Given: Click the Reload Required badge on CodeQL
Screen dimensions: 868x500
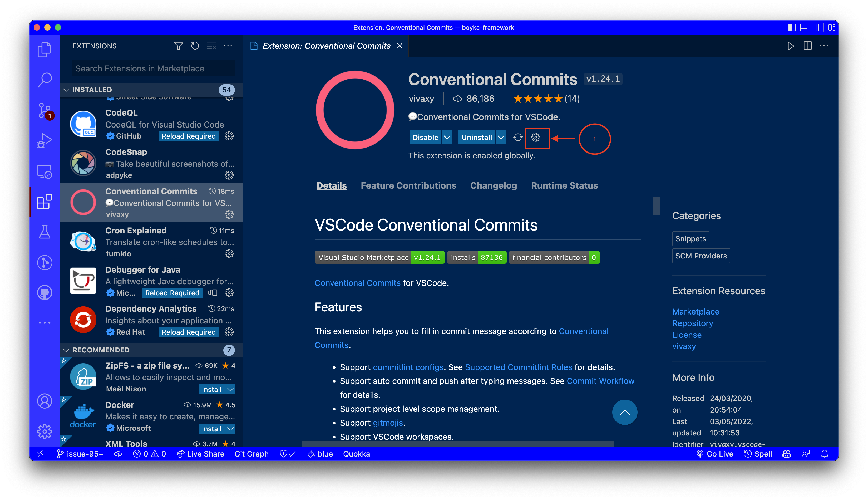Looking at the screenshot, I should click(x=188, y=136).
